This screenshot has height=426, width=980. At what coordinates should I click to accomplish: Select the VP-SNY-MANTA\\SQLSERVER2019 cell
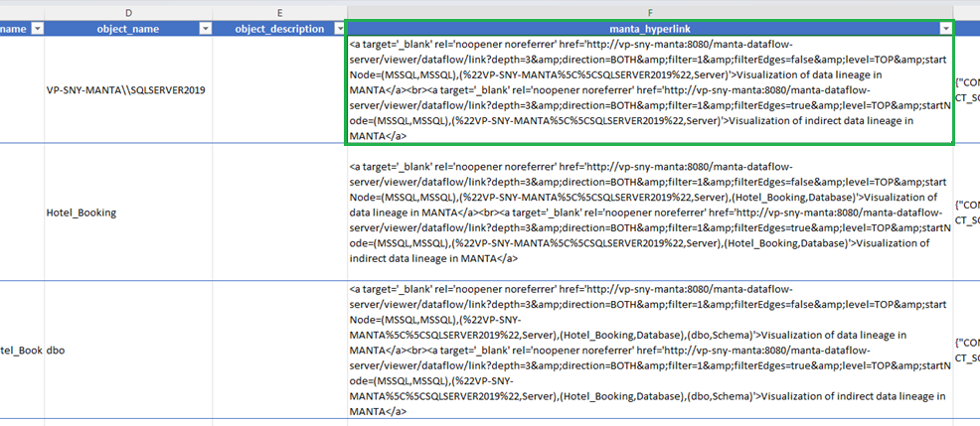coord(127,90)
